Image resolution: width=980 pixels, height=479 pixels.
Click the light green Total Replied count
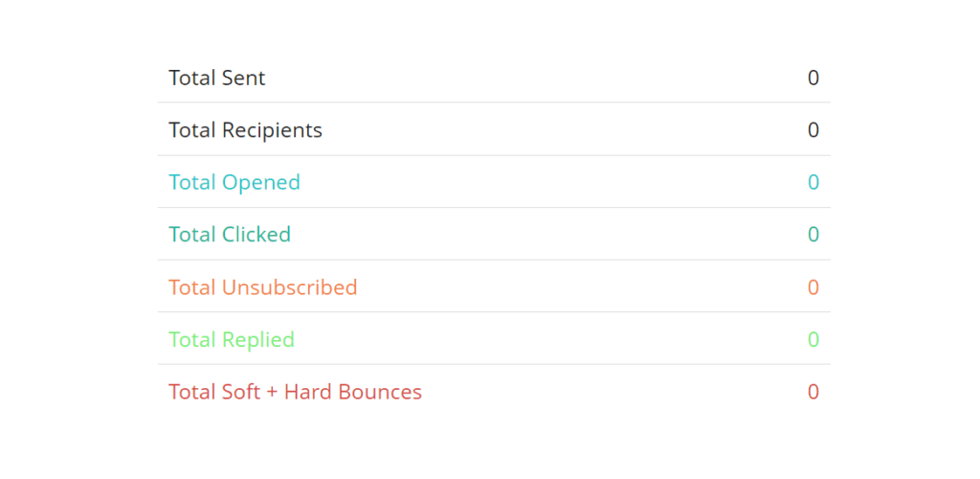coord(813,339)
